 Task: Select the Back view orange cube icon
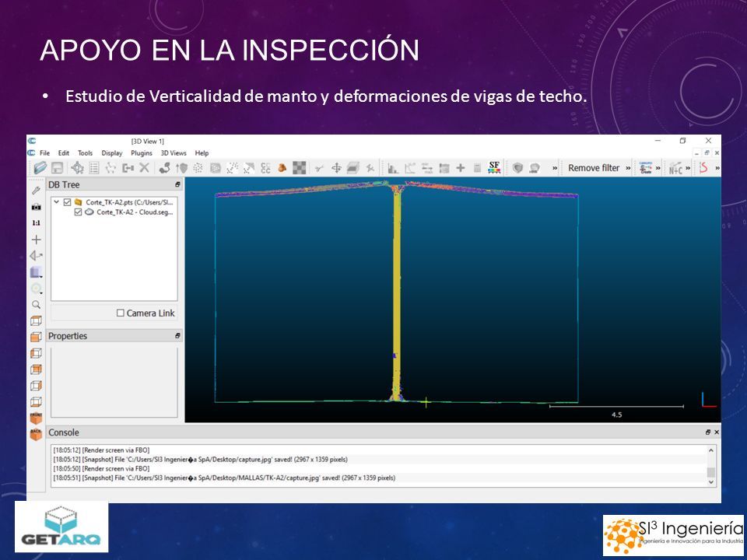click(37, 434)
